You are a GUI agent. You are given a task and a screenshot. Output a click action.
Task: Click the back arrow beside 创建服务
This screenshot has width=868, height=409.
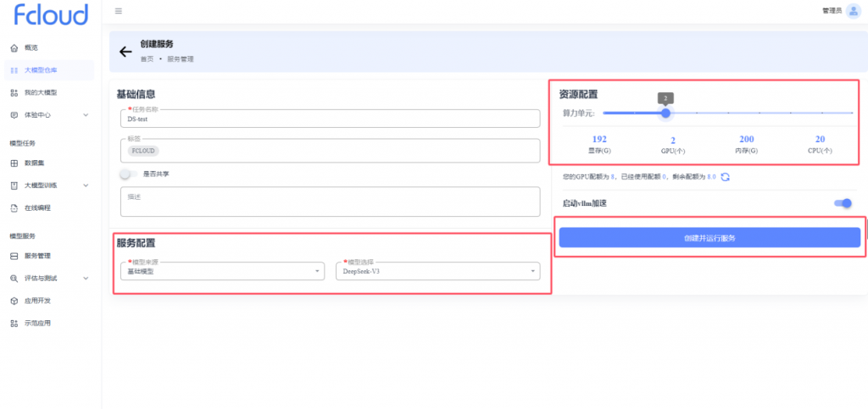[125, 52]
